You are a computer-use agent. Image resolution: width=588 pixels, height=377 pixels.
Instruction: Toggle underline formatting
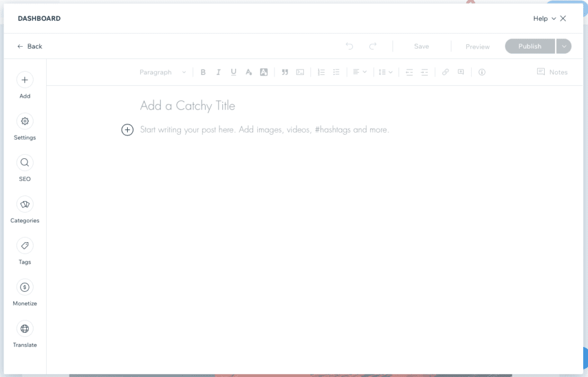click(x=233, y=72)
